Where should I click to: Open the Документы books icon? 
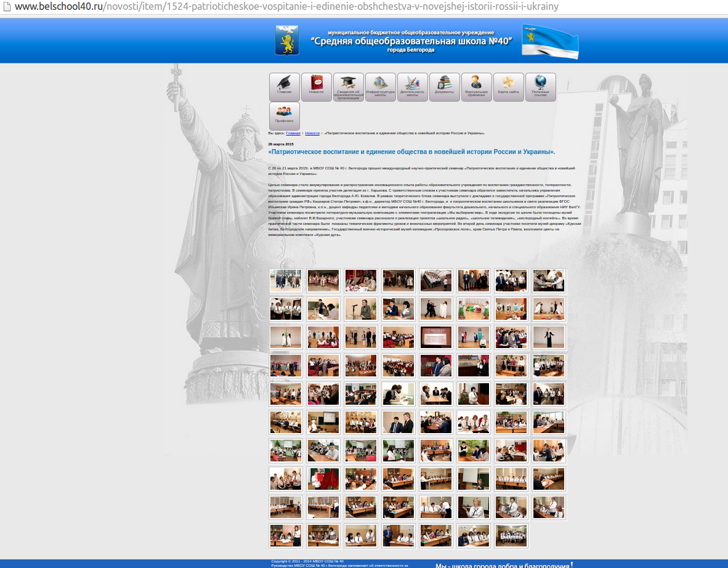tap(445, 87)
